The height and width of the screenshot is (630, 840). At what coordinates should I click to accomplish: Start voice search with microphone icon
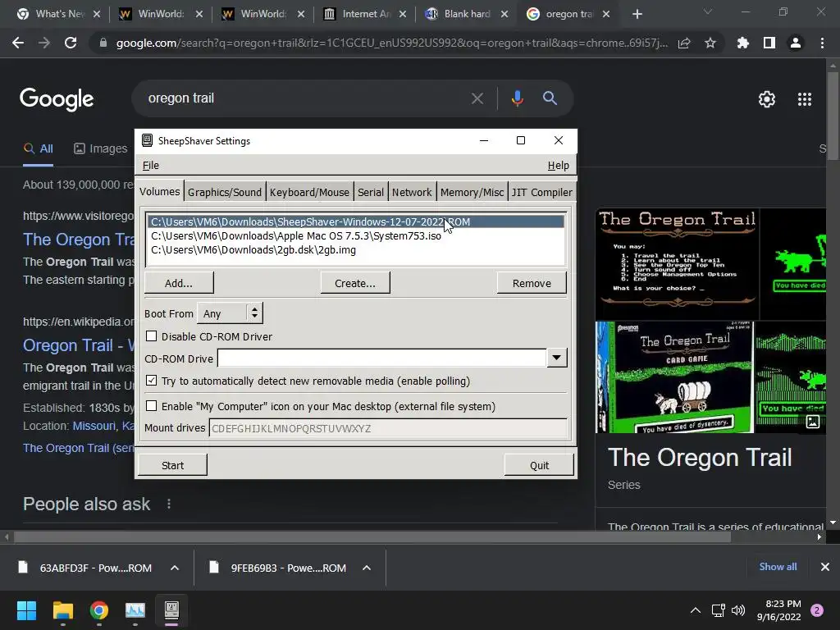[517, 98]
